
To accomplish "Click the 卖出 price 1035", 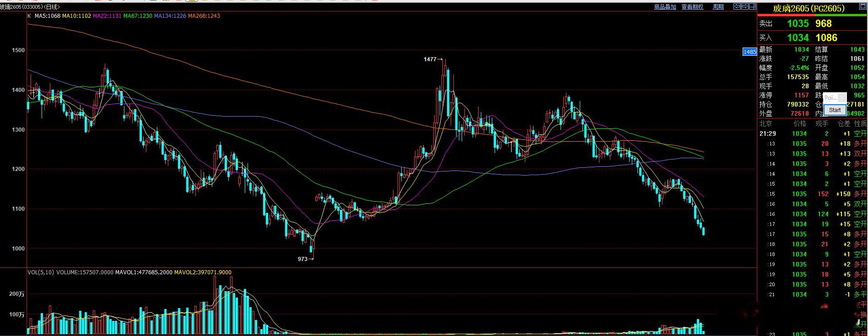I will pos(798,24).
